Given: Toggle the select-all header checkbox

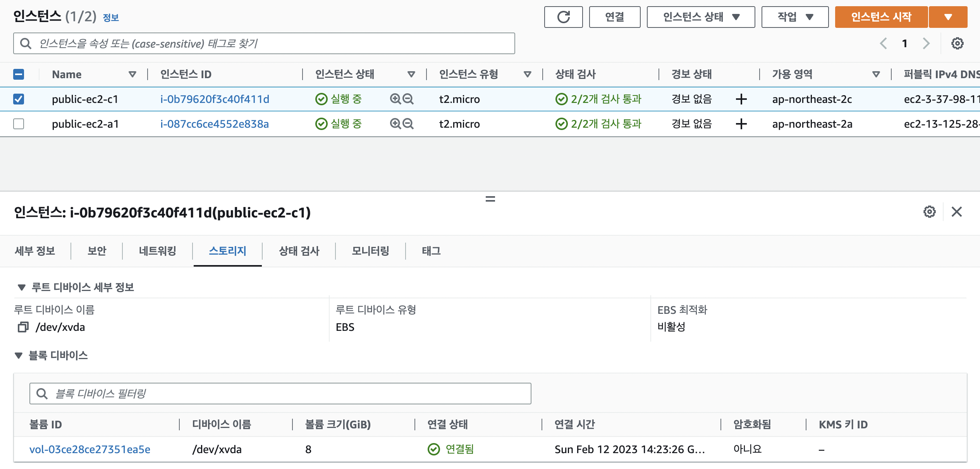Looking at the screenshot, I should click(x=19, y=74).
